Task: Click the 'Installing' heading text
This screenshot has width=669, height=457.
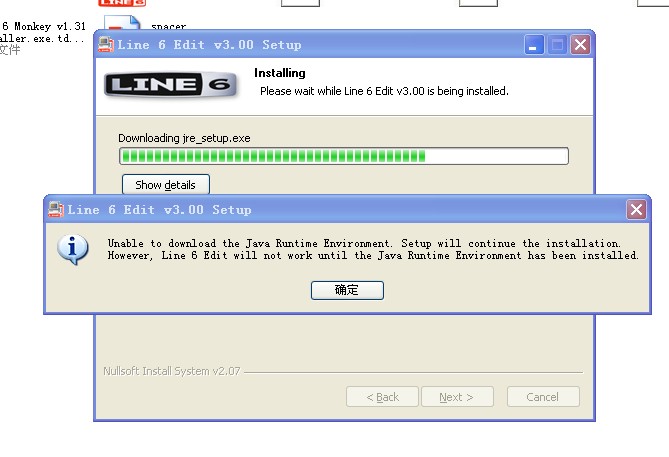Action: point(280,73)
